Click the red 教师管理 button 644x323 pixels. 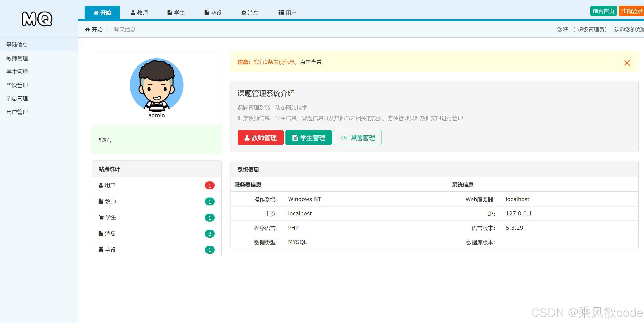click(261, 138)
